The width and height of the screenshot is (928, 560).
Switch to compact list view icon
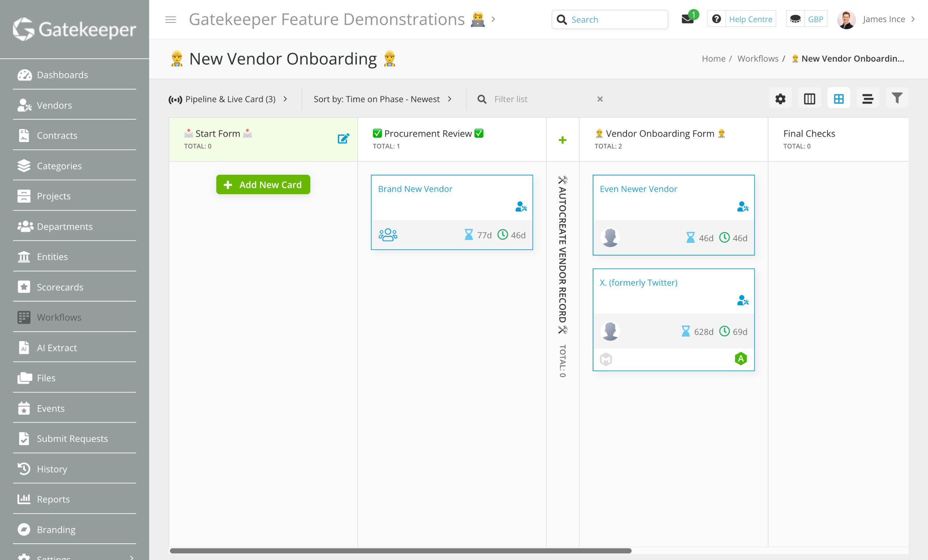coord(867,99)
